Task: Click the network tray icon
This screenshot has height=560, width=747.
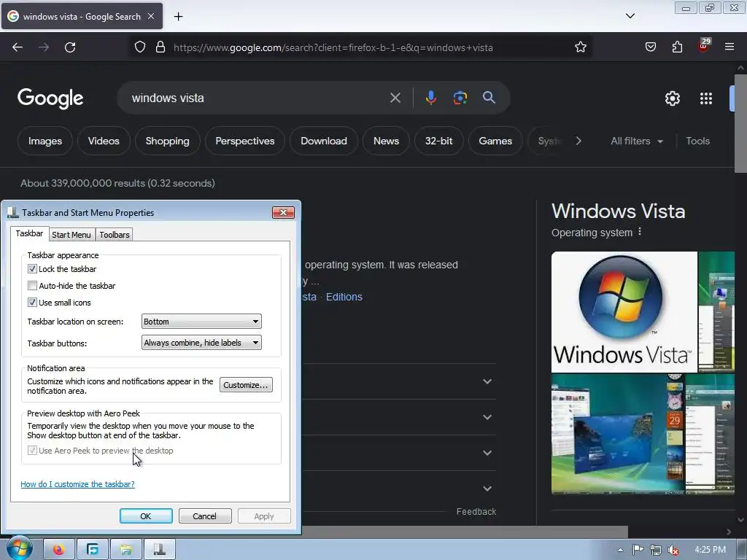Action: (656, 550)
